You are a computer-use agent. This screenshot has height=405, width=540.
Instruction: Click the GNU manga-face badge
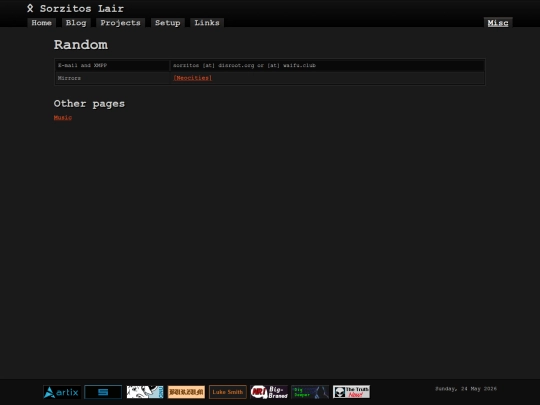coord(145,392)
